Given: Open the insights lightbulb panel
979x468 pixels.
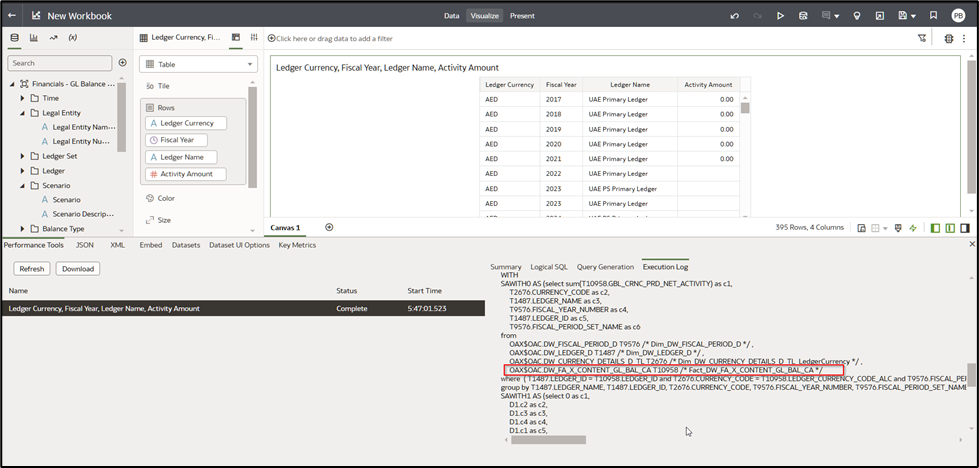Looking at the screenshot, I should (857, 16).
